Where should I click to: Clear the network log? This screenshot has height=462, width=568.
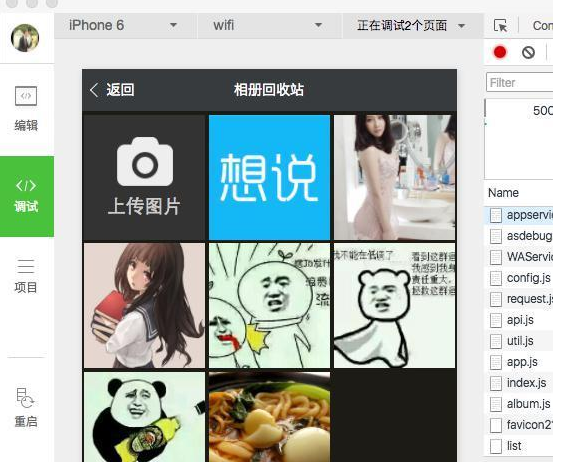tap(528, 53)
